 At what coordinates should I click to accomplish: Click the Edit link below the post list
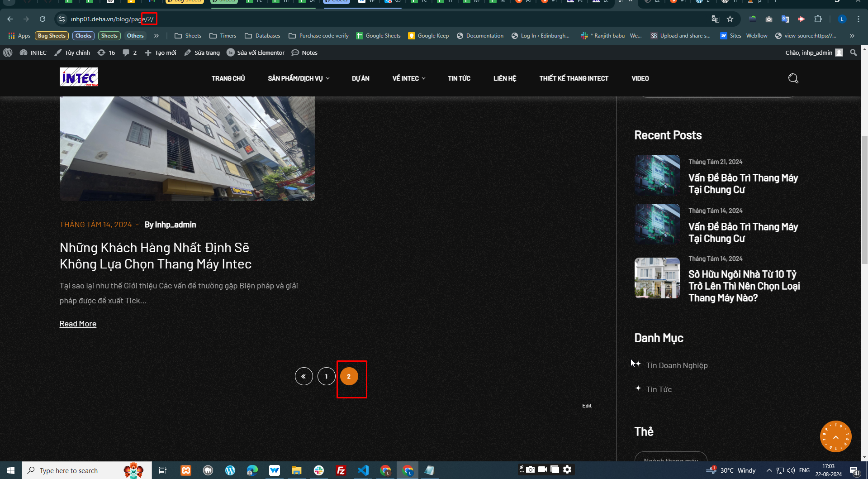[587, 406]
